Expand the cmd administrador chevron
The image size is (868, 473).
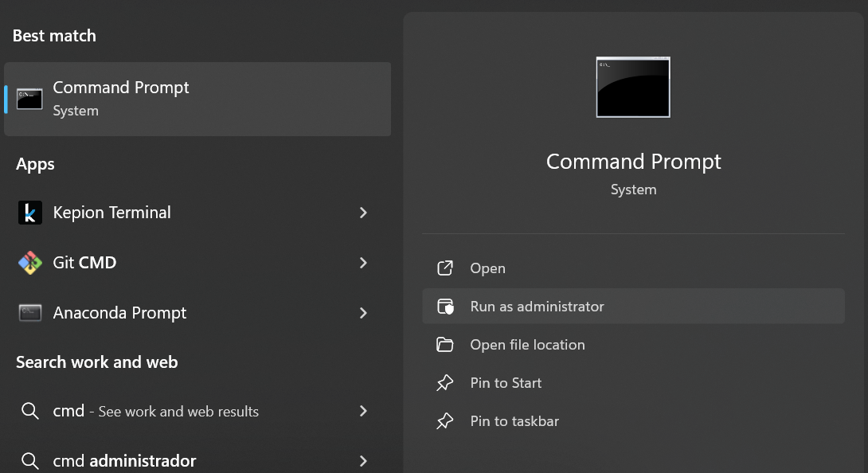pyautogui.click(x=363, y=461)
